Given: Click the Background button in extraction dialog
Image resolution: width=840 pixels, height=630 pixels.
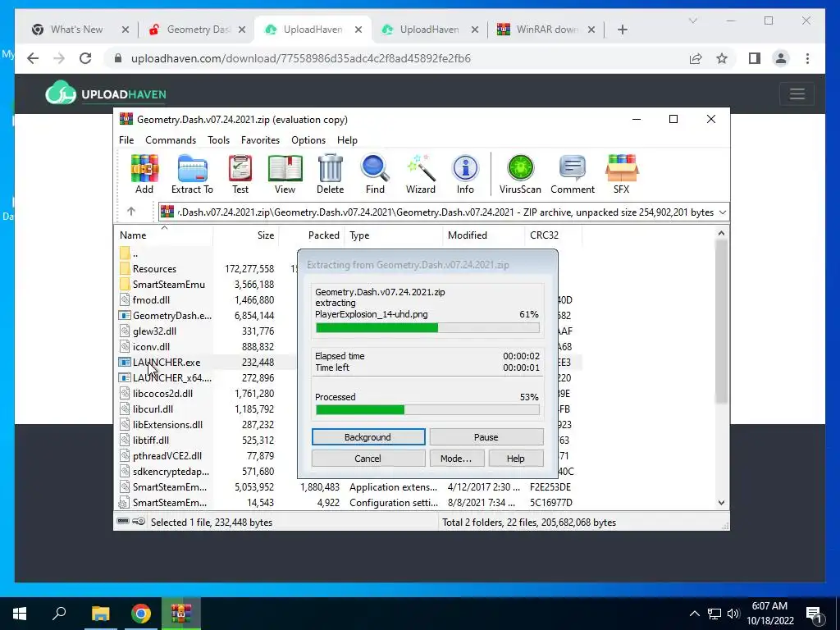Looking at the screenshot, I should point(368,437).
